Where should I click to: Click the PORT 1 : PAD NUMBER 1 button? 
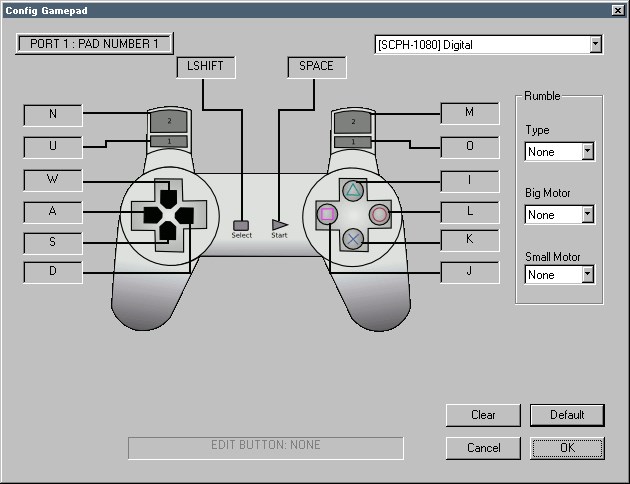tap(94, 43)
